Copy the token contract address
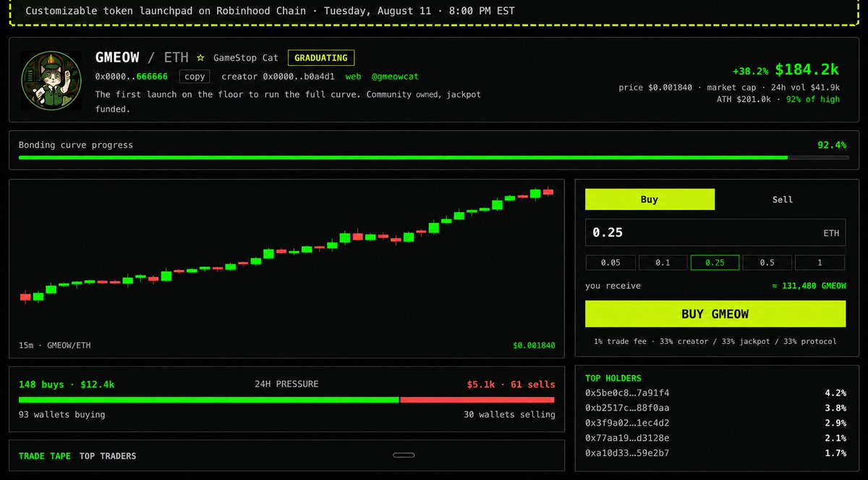The width and height of the screenshot is (868, 480). coord(195,77)
